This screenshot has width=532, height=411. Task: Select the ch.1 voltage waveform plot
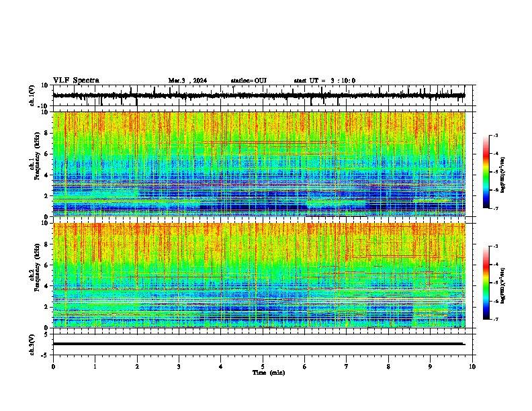(x=263, y=95)
